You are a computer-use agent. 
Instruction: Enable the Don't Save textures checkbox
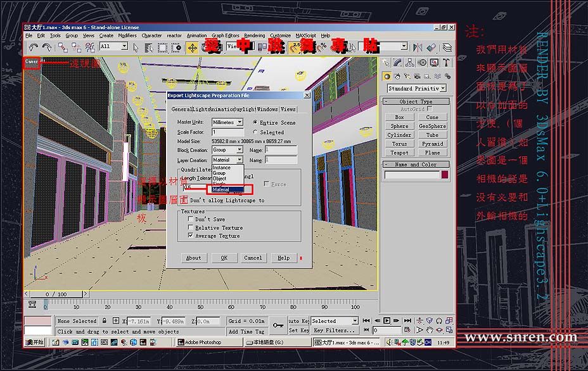(x=191, y=219)
